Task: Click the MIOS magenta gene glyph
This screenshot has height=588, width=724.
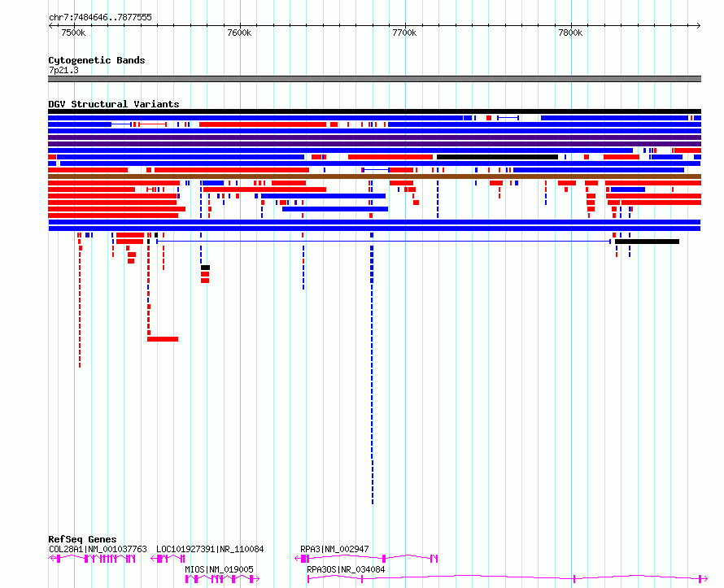Action: (222, 579)
